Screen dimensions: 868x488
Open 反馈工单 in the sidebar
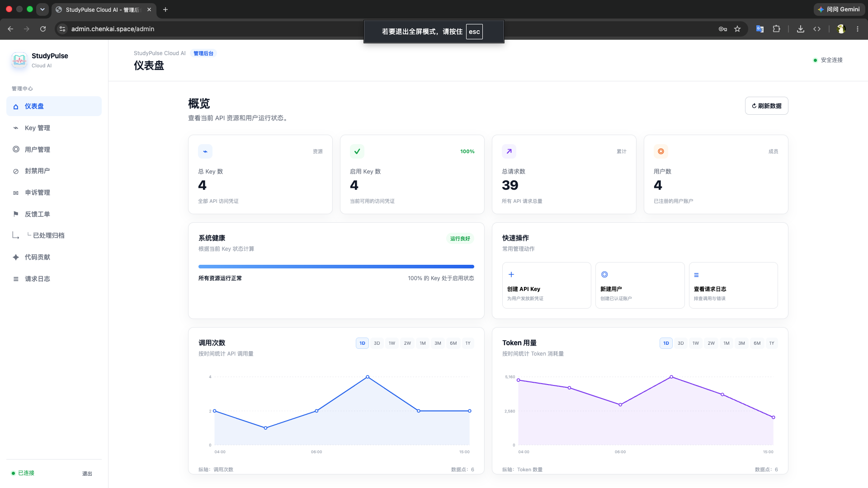coord(54,214)
